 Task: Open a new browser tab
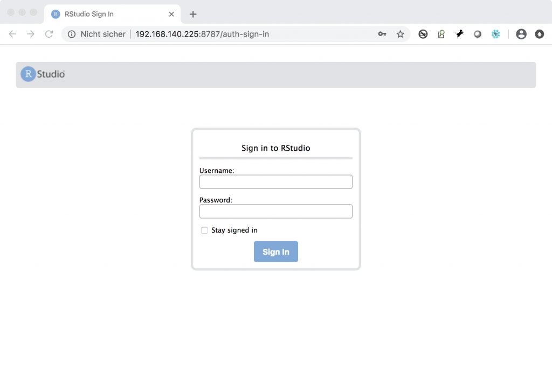193,14
